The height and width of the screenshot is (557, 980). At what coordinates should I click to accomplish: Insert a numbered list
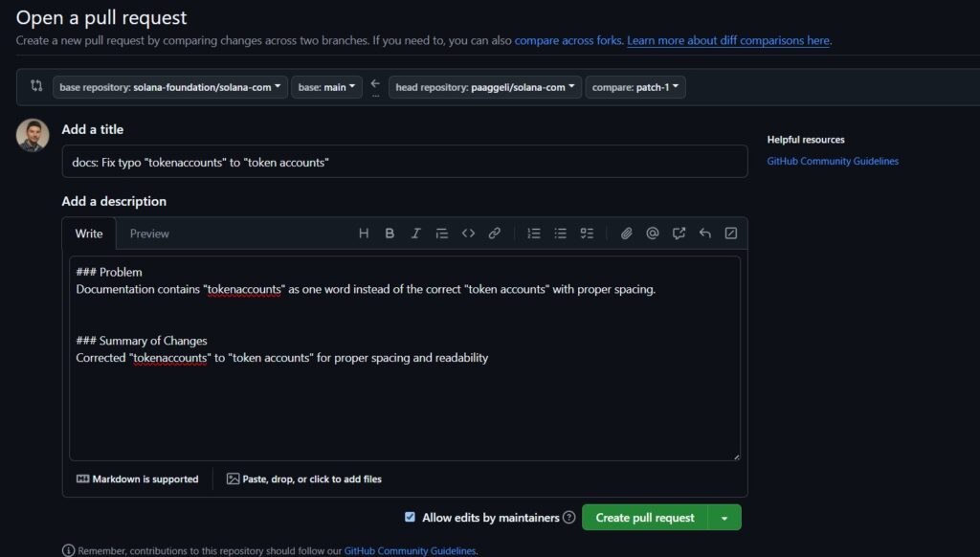click(534, 234)
